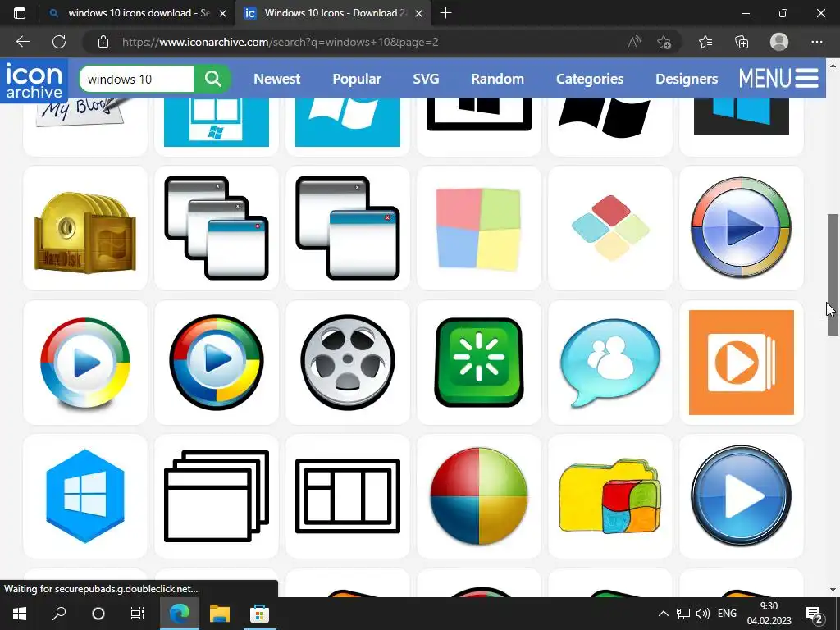The image size is (840, 630).
Task: Open Microsoft Store from the taskbar
Action: pyautogui.click(x=259, y=614)
